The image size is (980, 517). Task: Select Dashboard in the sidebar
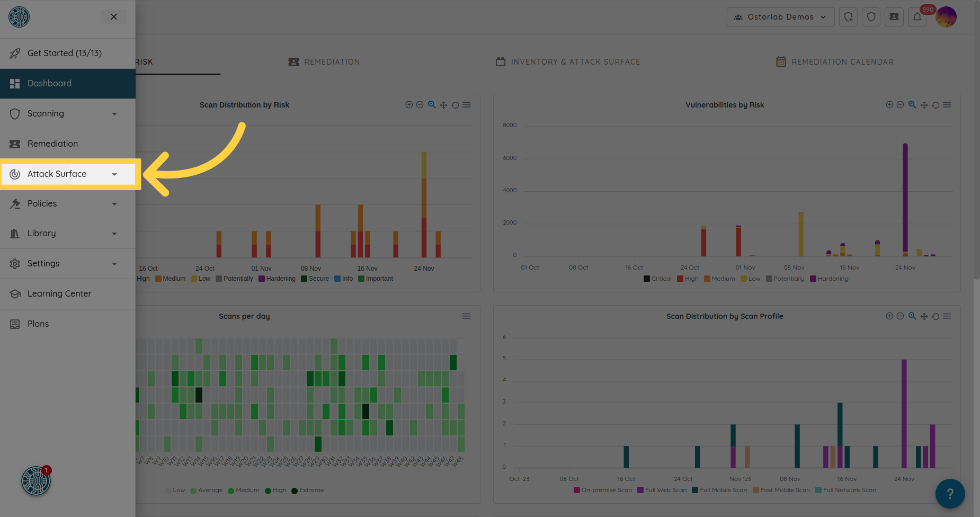click(x=68, y=84)
